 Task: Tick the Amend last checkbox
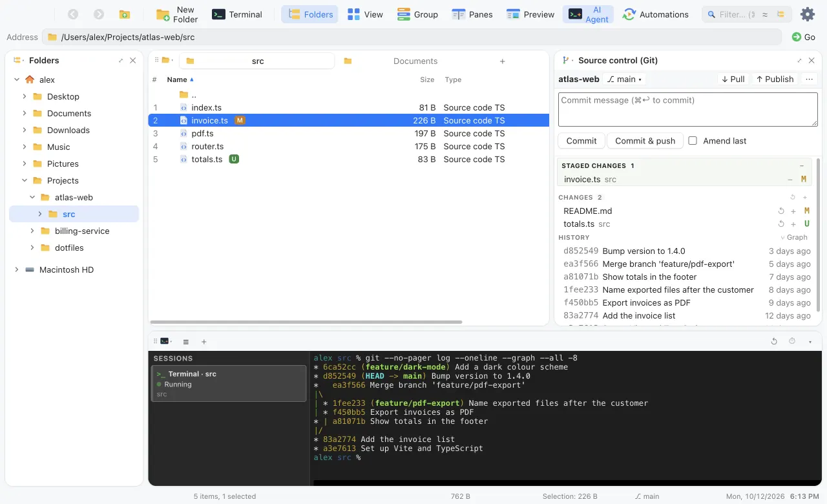click(693, 140)
